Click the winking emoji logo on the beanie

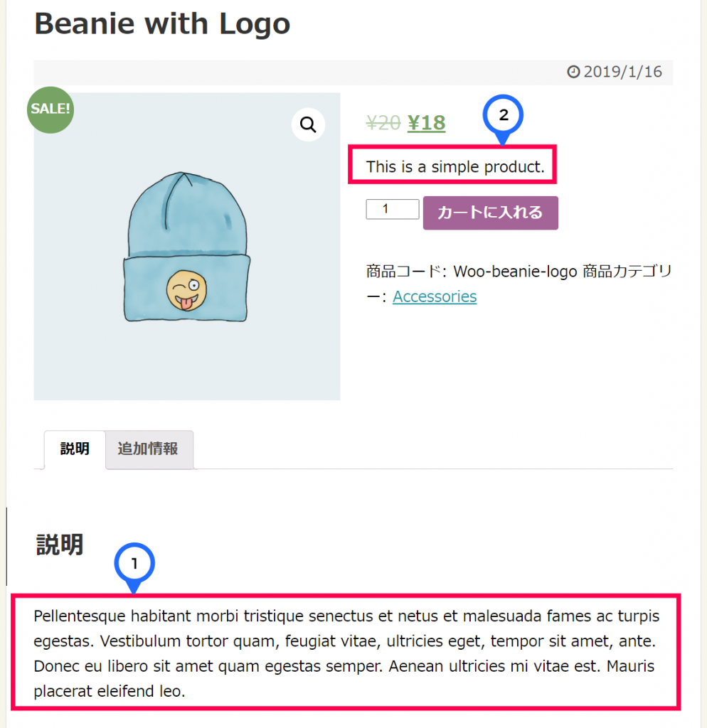187,291
